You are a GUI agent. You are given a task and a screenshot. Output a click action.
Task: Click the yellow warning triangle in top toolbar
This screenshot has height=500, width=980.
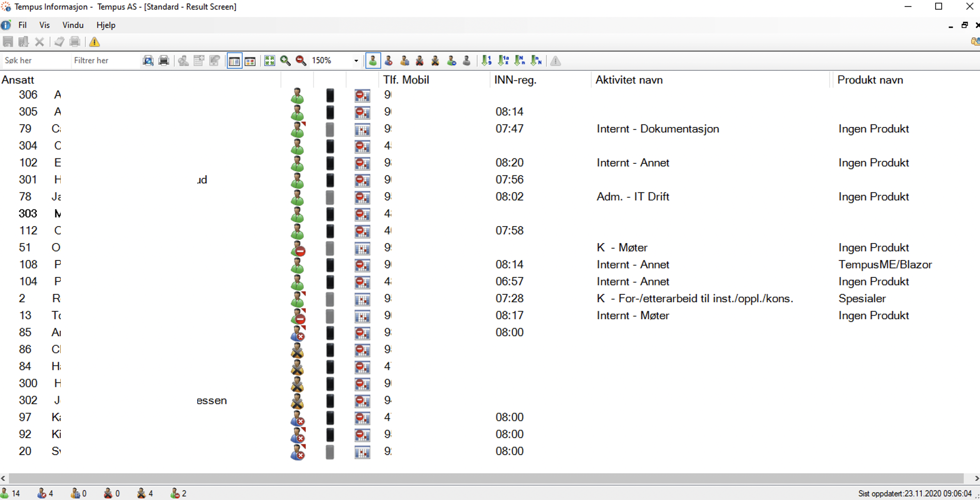94,42
